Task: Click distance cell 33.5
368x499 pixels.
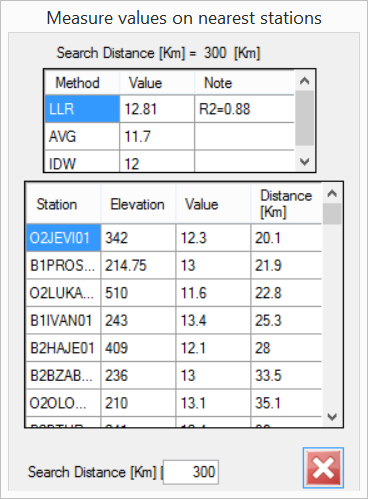Action: (286, 375)
